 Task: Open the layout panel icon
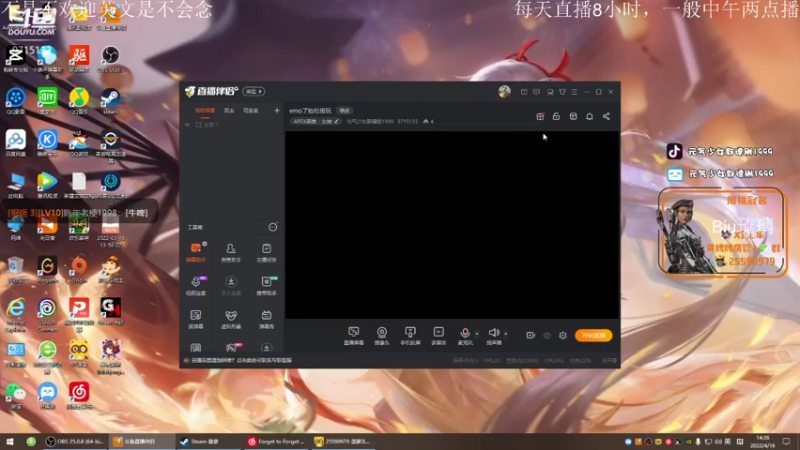[x=573, y=116]
